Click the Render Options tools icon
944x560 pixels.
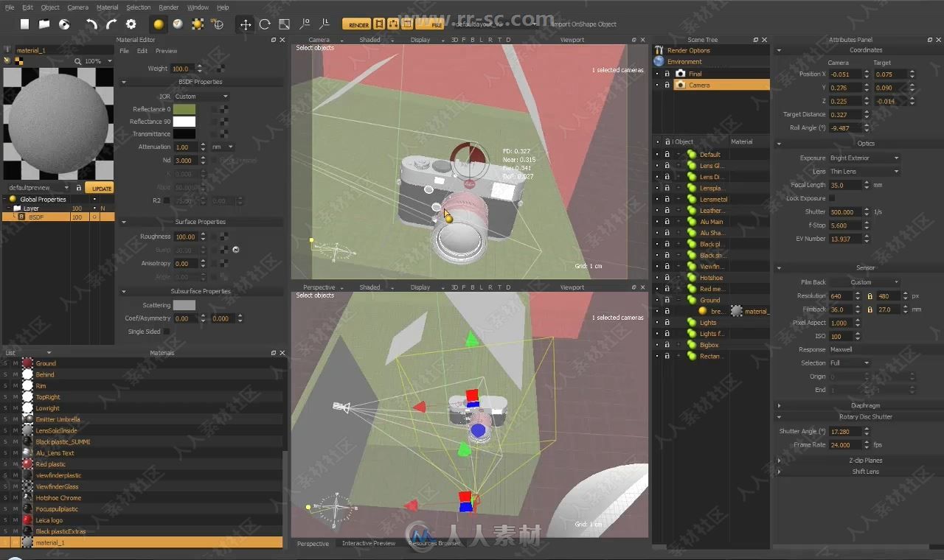click(659, 50)
